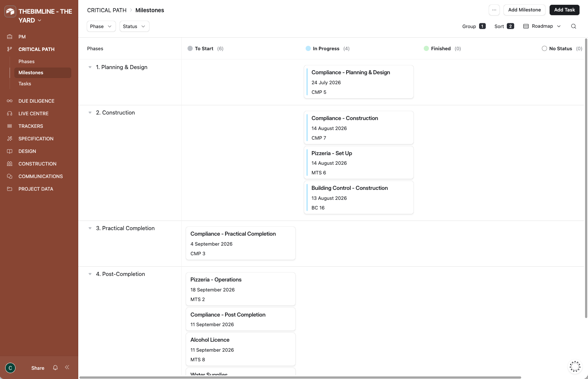
Task: Collapse the 3. Practical Completion group
Action: click(90, 228)
